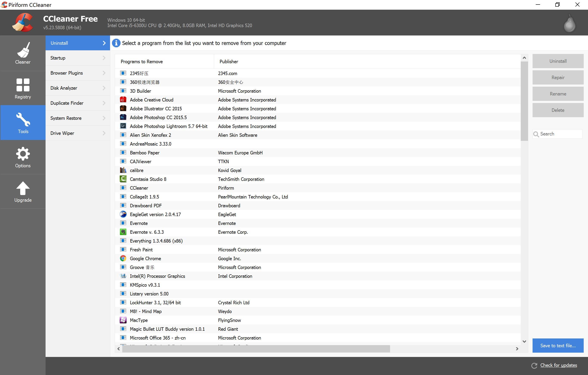
Task: Click the EagleGet eagle icon
Action: [x=123, y=214]
